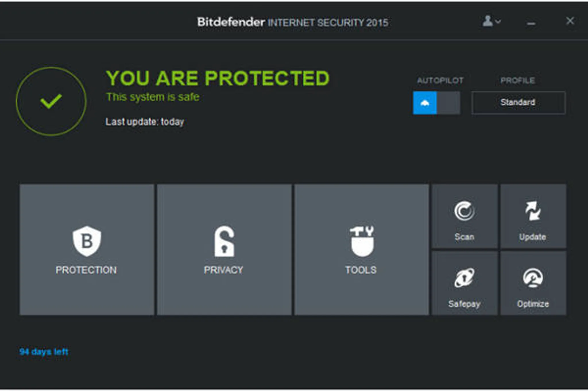Screen dimensions: 588x392
Task: Click the '94 days left' link
Action: coord(44,352)
